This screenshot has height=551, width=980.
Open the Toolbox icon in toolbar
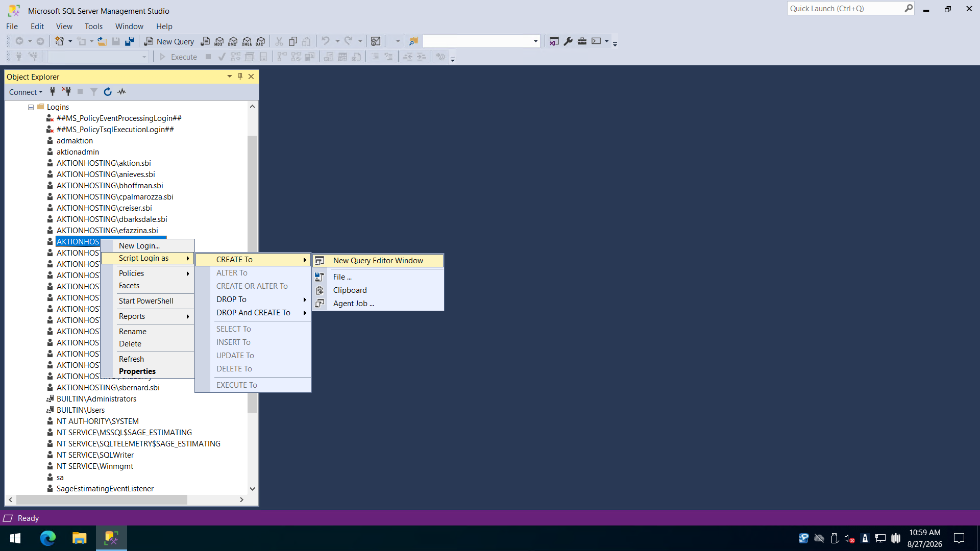582,41
